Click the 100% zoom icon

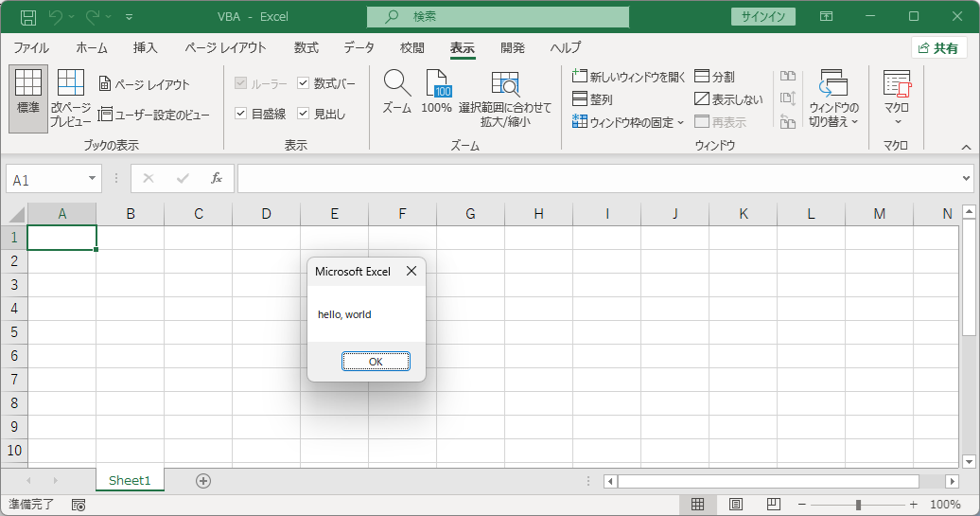[437, 83]
